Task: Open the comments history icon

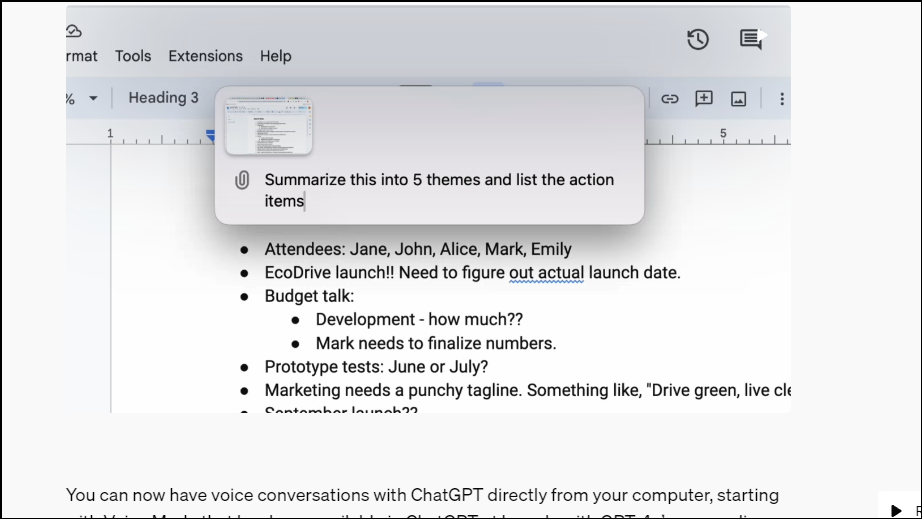Action: pyautogui.click(x=751, y=39)
